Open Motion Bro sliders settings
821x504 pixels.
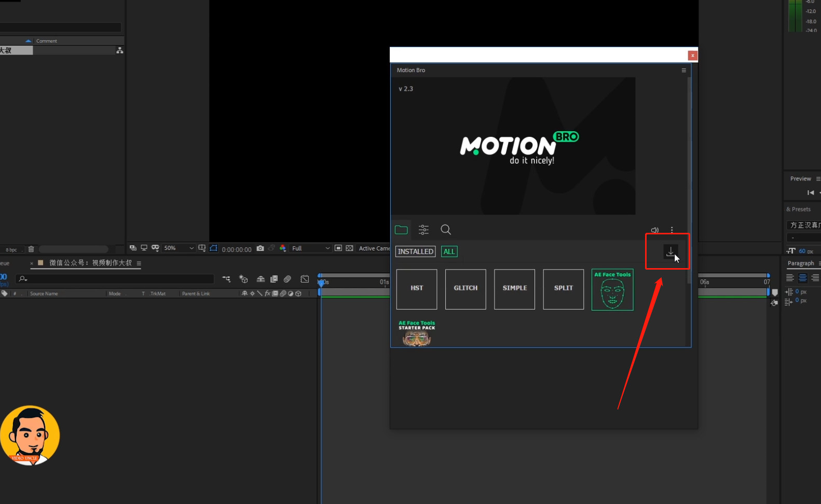click(423, 230)
